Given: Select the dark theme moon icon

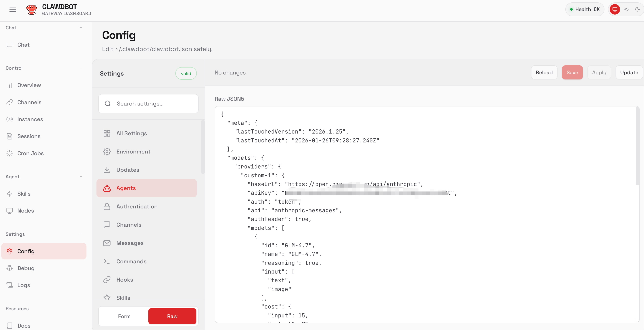Looking at the screenshot, I should 637,10.
